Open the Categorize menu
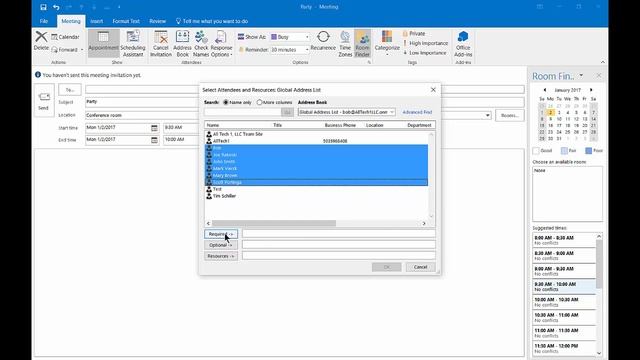 387,42
